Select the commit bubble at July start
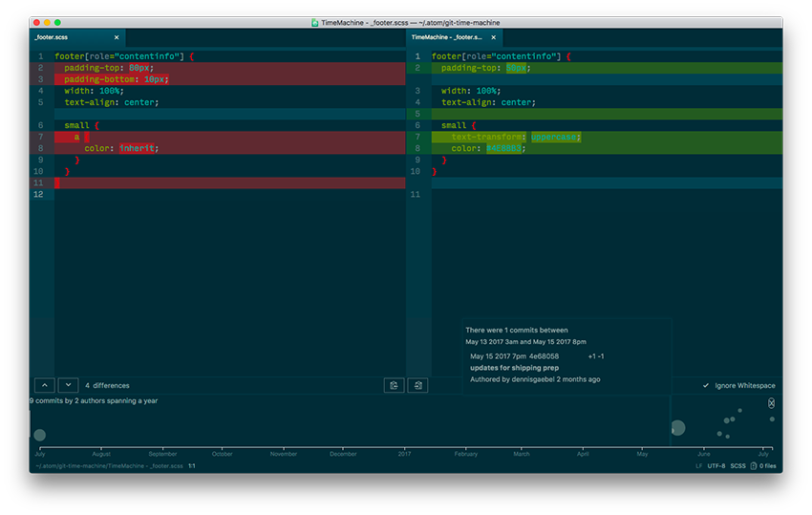The image size is (812, 515). coord(39,435)
